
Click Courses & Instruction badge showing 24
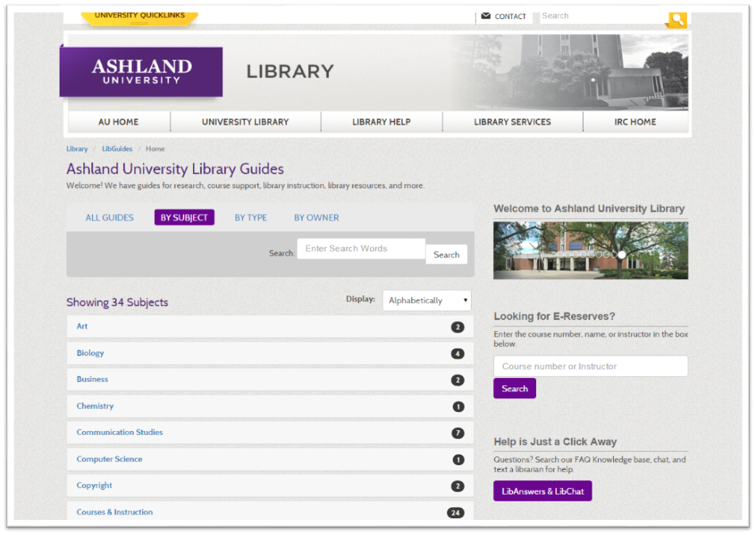pos(456,513)
